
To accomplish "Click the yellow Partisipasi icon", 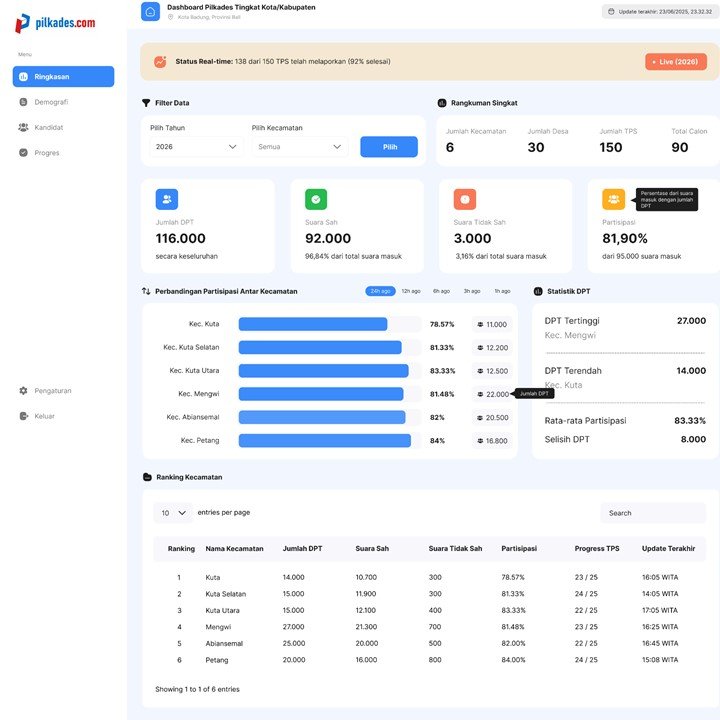I will [x=613, y=199].
